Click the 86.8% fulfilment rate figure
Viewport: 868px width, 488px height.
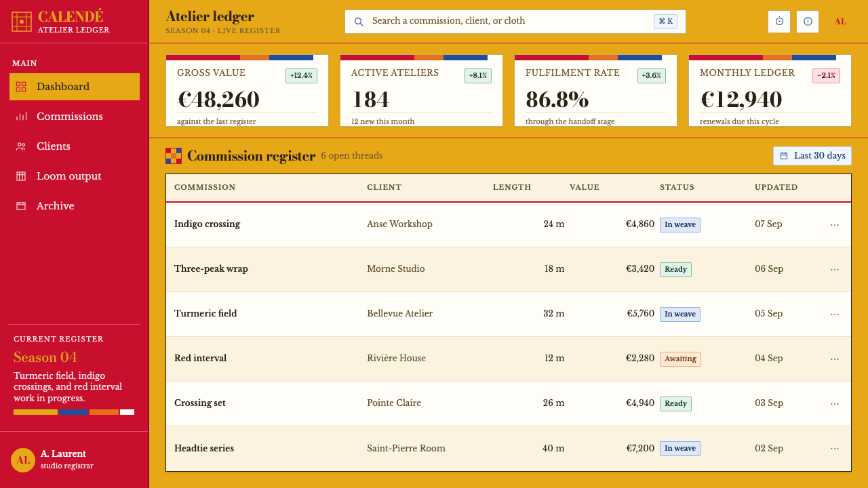(x=557, y=100)
